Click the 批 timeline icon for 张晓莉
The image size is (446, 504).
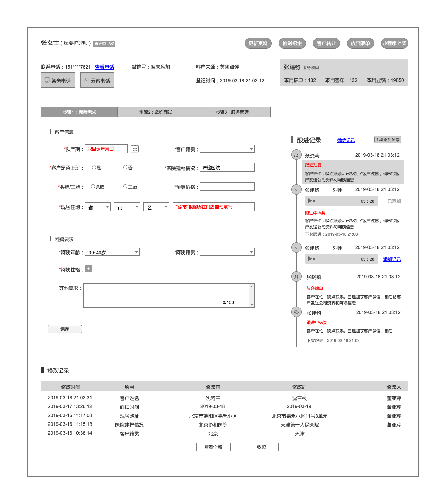coord(296,155)
